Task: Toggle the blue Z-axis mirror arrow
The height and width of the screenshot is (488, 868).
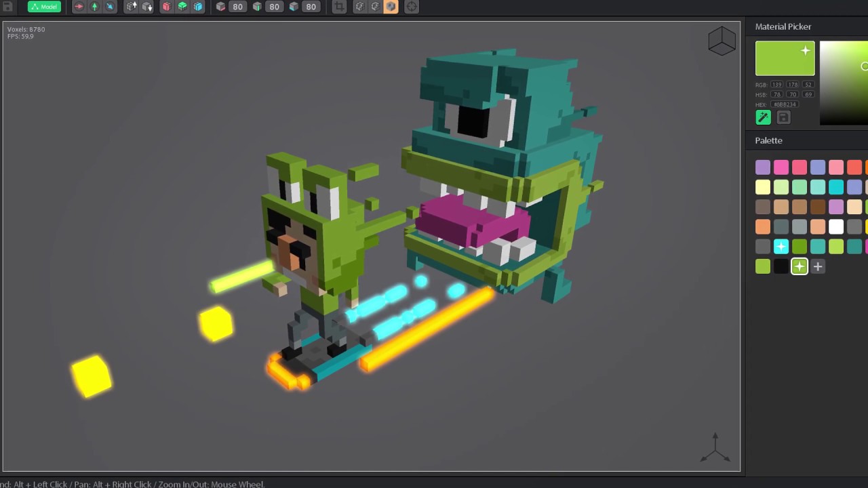Action: pos(110,7)
